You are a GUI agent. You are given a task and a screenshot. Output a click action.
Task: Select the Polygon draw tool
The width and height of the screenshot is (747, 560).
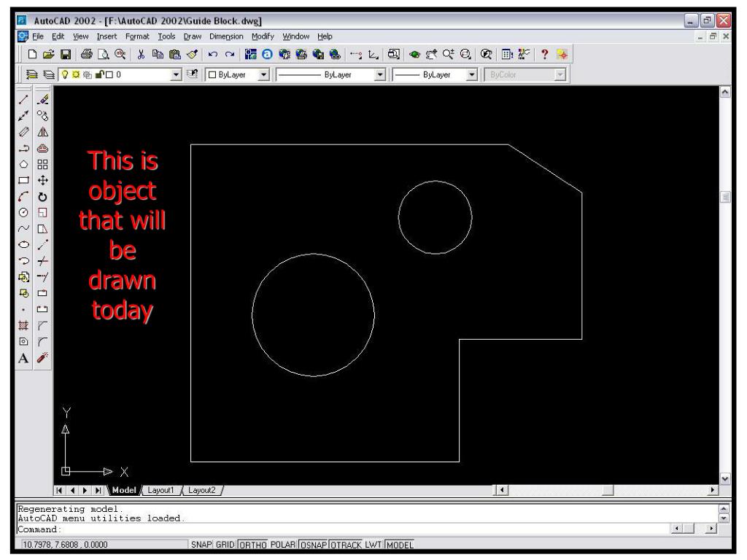(23, 164)
